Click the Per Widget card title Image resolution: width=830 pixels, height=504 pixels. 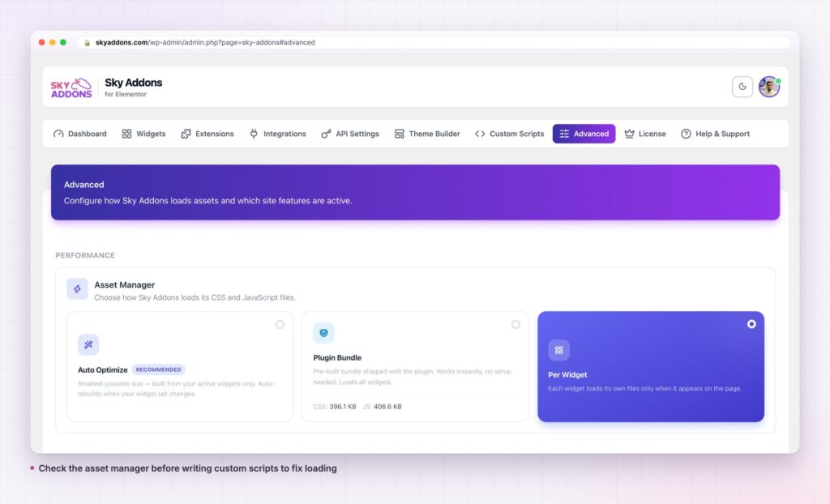click(x=567, y=375)
